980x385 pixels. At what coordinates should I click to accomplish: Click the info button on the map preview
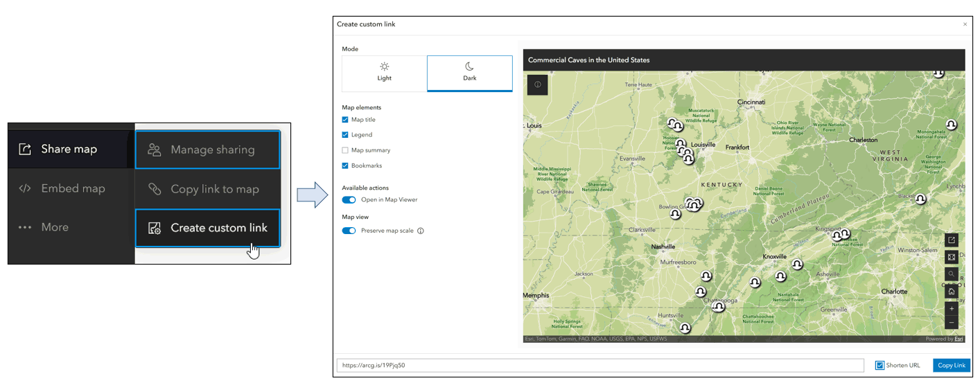pos(537,84)
